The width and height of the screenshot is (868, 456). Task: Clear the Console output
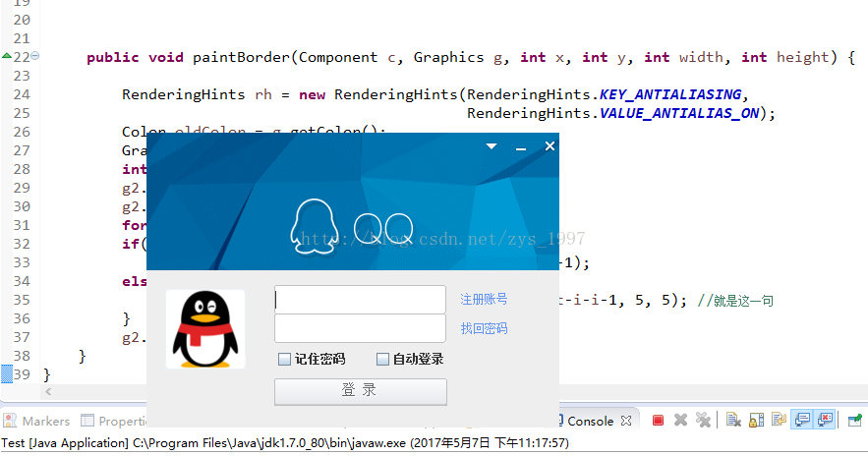pos(733,421)
